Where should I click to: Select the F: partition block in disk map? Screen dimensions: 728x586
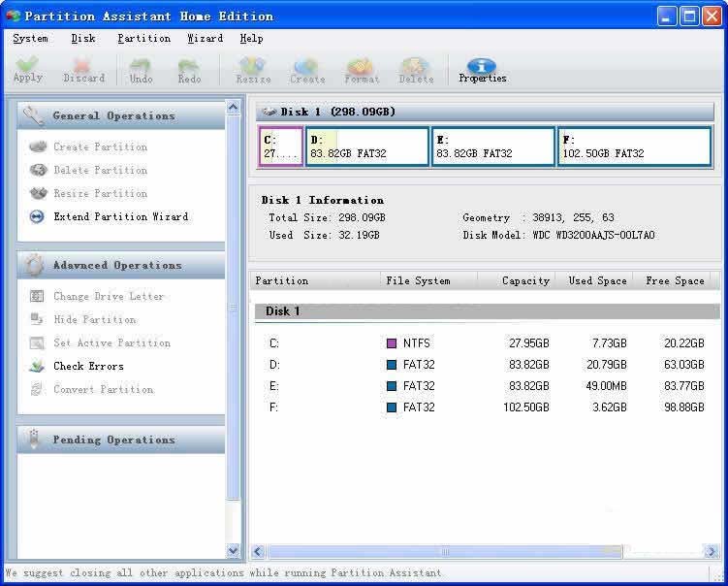pyautogui.click(x=634, y=146)
